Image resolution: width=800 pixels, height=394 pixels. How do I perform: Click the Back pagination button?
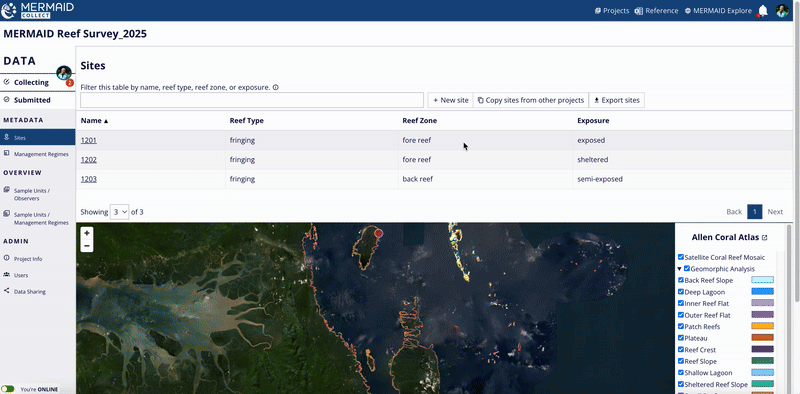[x=734, y=212]
